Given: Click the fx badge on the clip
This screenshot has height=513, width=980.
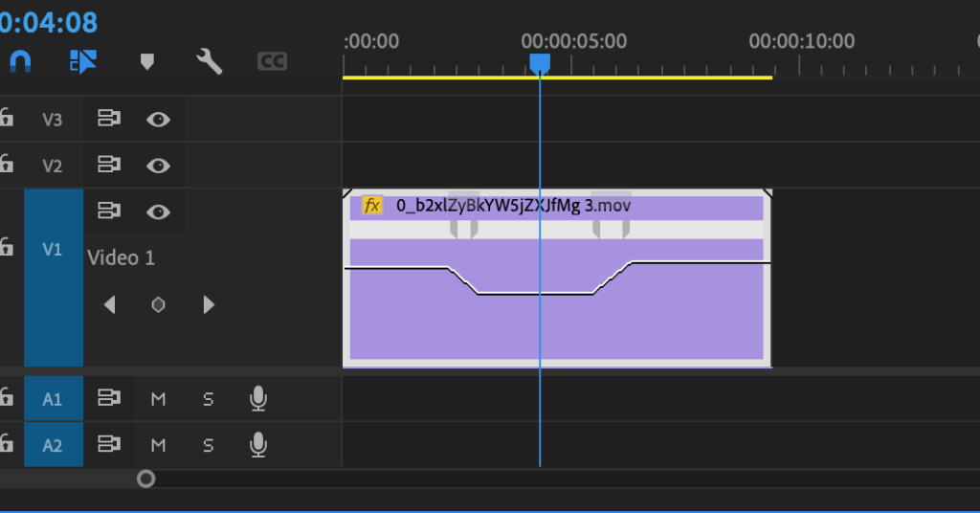Looking at the screenshot, I should [x=372, y=205].
